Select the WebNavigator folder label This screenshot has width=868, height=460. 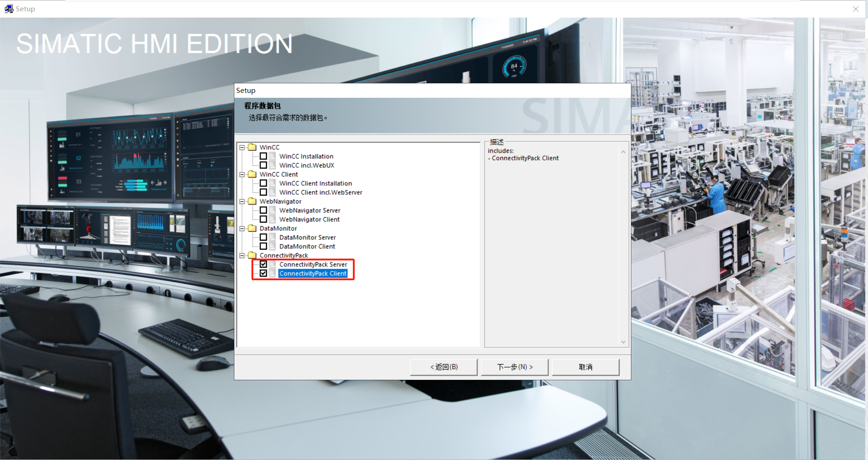click(x=280, y=201)
